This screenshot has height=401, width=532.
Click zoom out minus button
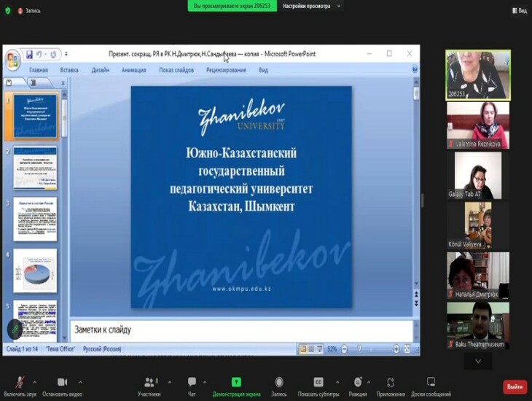pyautogui.click(x=344, y=349)
